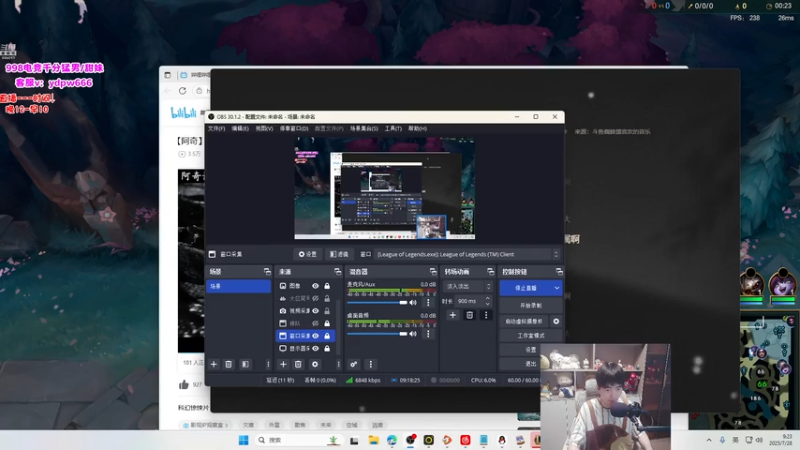Hide the 显示器采集 display source
This screenshot has width=800, height=450.
click(315, 348)
